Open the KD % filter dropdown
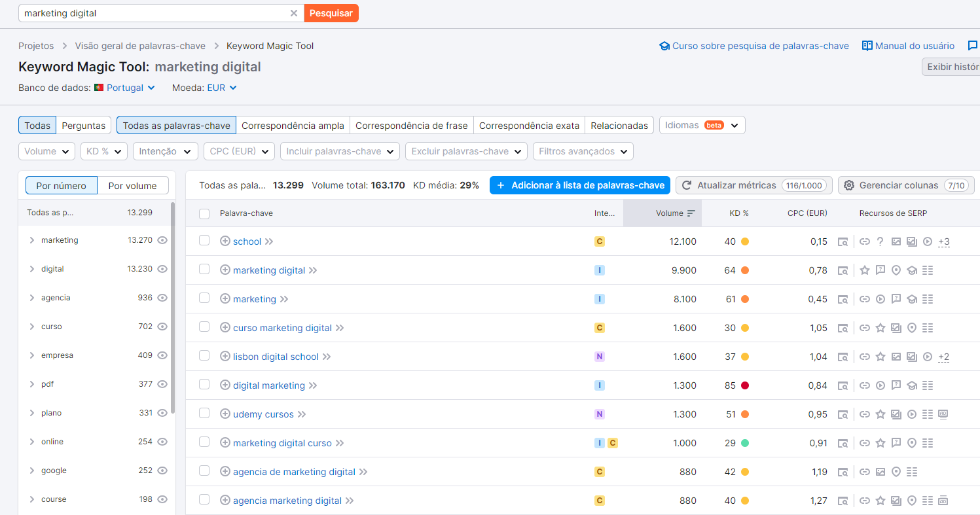980x515 pixels. [104, 151]
